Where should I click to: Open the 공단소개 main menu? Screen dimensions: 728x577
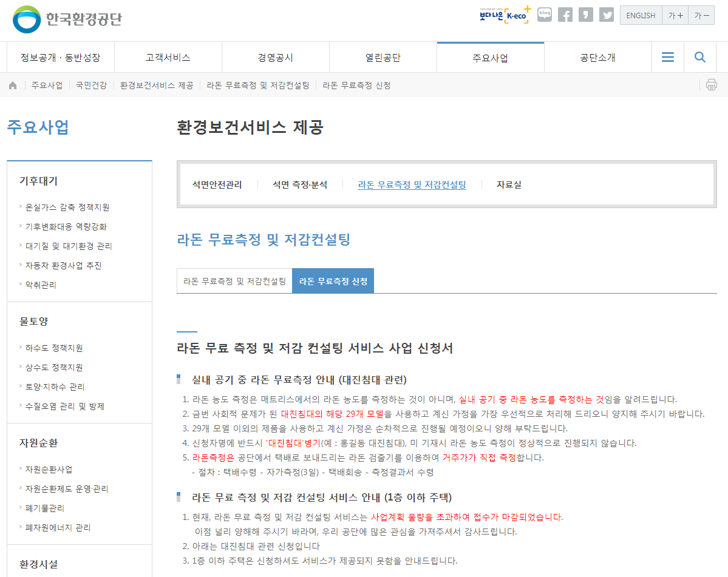(598, 58)
